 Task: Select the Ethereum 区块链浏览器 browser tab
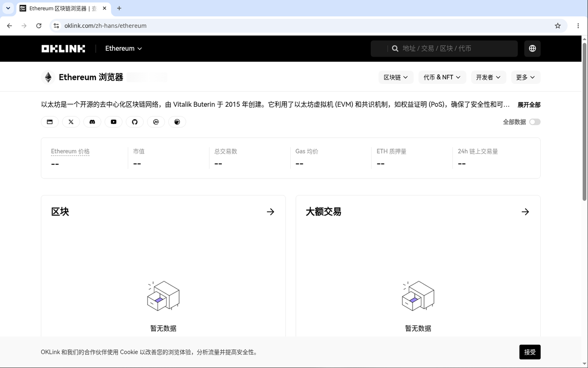tap(63, 8)
